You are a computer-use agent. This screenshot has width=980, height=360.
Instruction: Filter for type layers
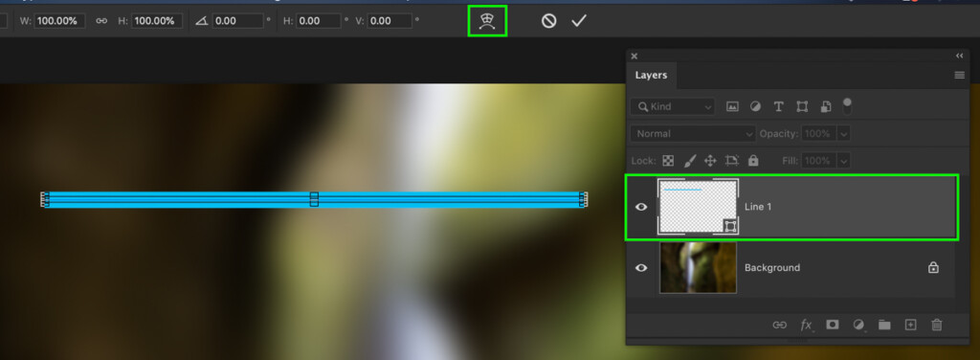[x=779, y=107]
